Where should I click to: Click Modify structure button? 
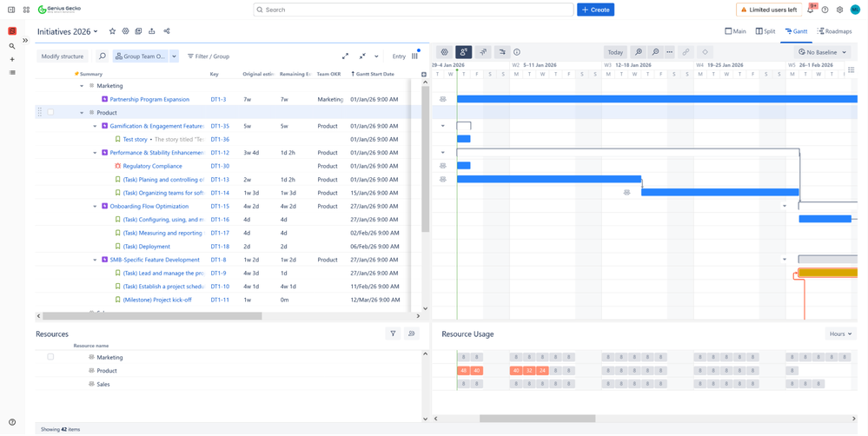pyautogui.click(x=62, y=56)
